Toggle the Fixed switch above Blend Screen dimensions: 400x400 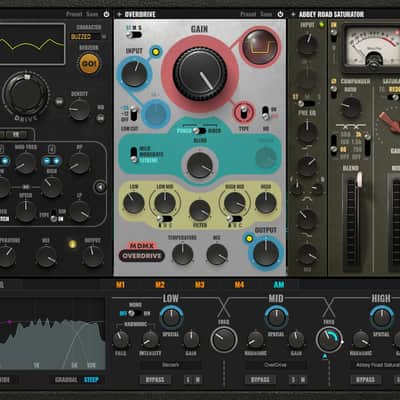tap(200, 131)
